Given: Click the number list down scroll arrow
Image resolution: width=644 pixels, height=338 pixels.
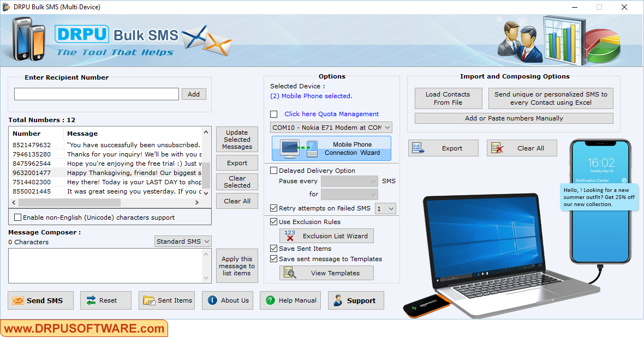Looking at the screenshot, I should click(206, 193).
